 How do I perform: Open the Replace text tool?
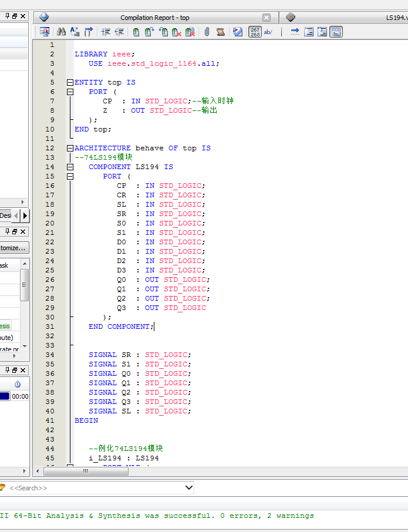tap(75, 32)
